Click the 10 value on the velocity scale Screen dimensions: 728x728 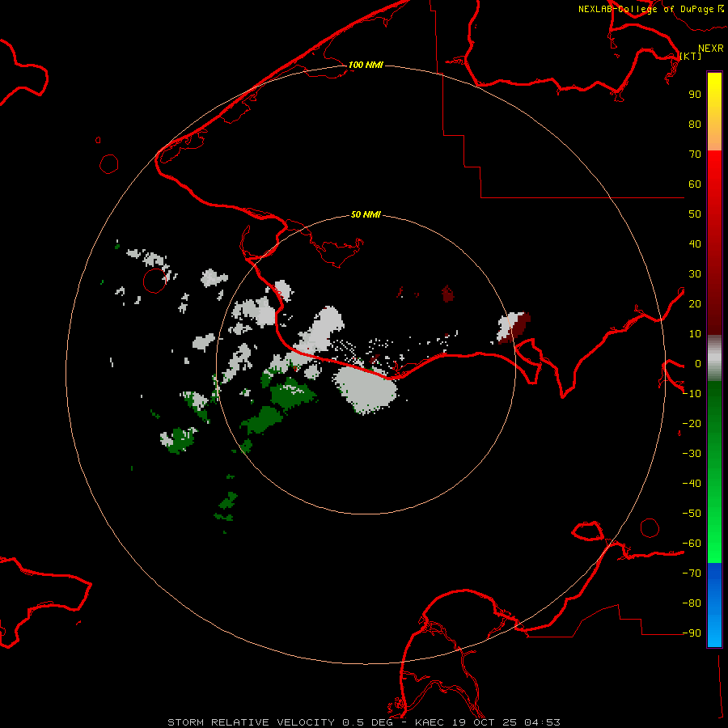pos(695,334)
